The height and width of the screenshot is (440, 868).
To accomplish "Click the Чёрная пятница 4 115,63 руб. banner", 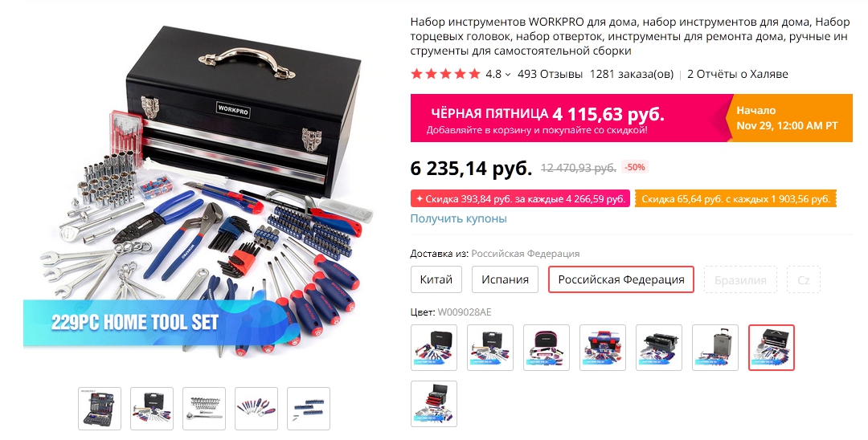I will point(631,118).
